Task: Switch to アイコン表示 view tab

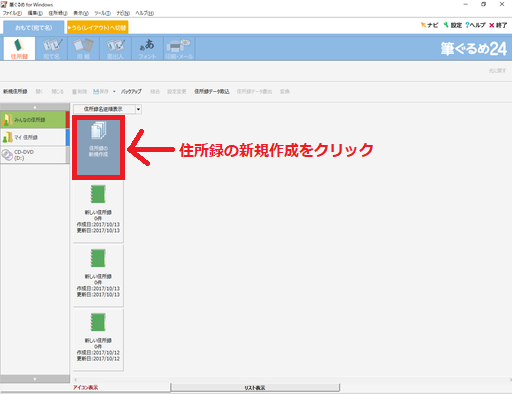Action: tap(86, 388)
